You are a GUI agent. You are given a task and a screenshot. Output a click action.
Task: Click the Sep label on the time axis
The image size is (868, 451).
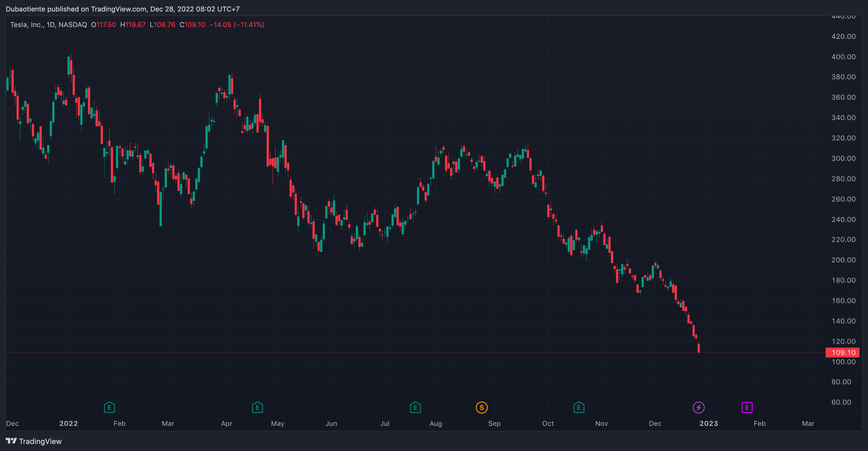[494, 423]
